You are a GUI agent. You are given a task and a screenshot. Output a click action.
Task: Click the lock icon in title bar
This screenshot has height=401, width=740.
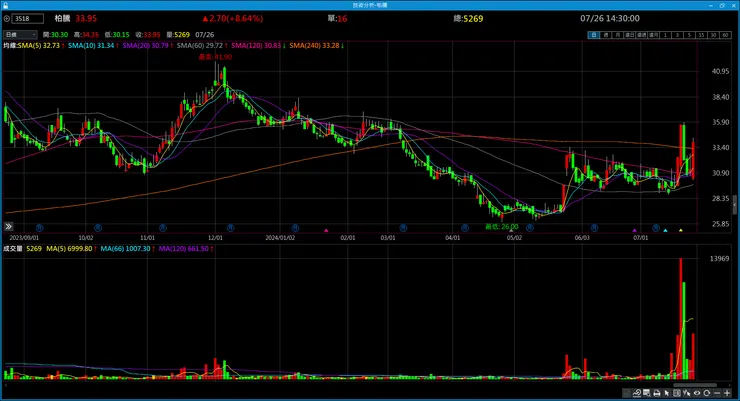pos(5,5)
